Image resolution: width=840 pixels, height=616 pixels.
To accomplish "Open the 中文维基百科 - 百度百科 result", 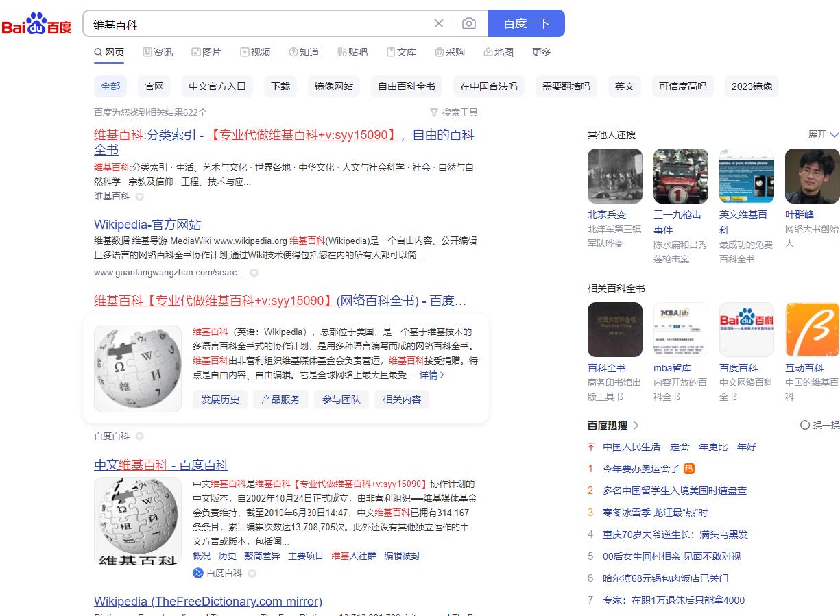I will (x=161, y=465).
